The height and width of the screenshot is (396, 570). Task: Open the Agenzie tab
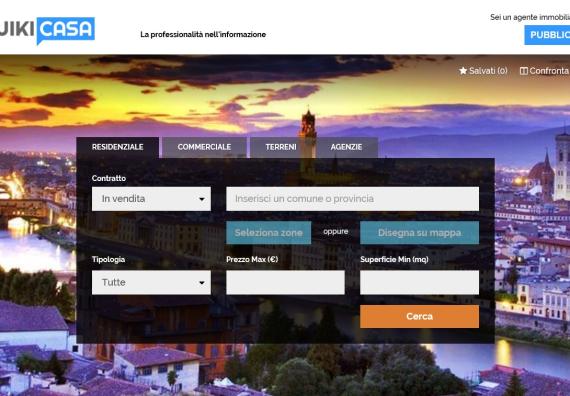[346, 147]
